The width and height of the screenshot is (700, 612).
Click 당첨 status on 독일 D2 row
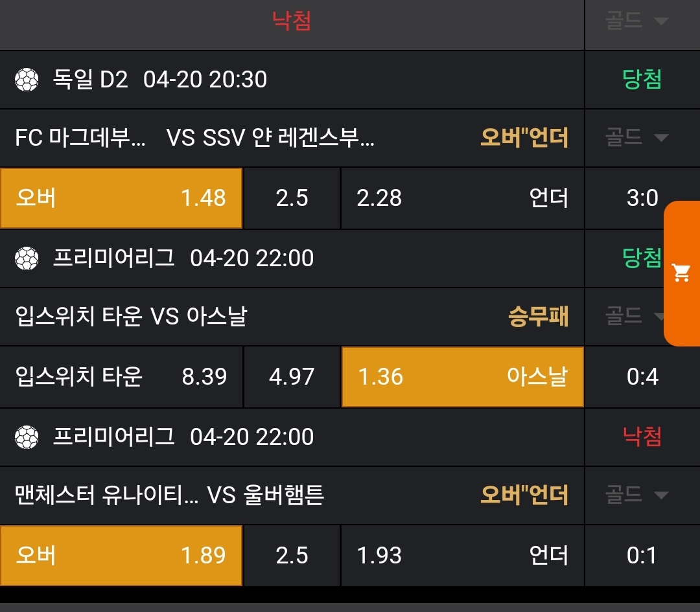coord(642,80)
